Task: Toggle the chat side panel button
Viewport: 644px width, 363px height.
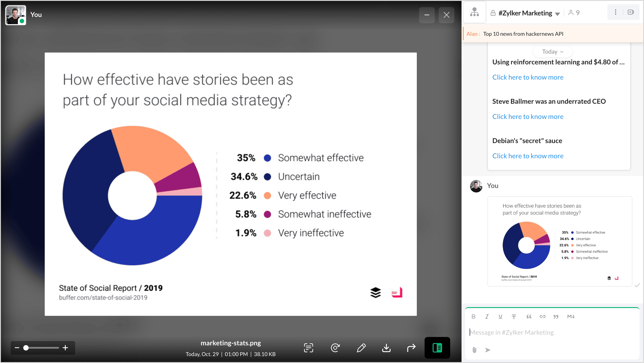Action: click(x=437, y=348)
